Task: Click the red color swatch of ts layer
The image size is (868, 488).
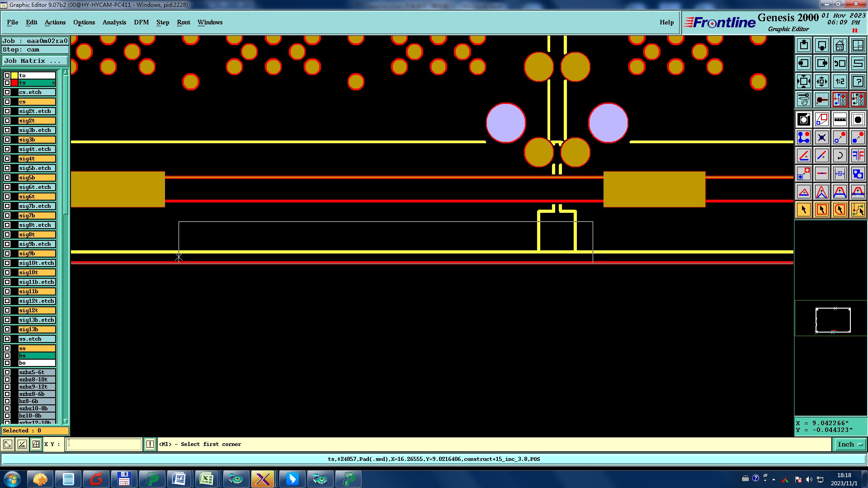Action: [x=14, y=83]
